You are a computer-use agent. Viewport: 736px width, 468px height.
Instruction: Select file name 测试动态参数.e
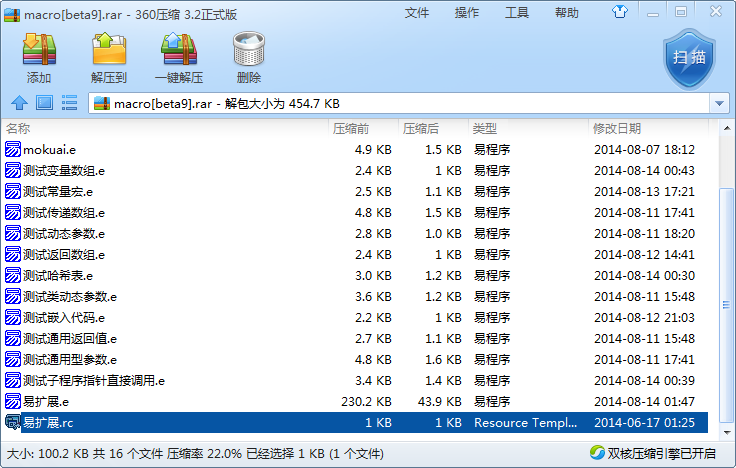(x=64, y=234)
